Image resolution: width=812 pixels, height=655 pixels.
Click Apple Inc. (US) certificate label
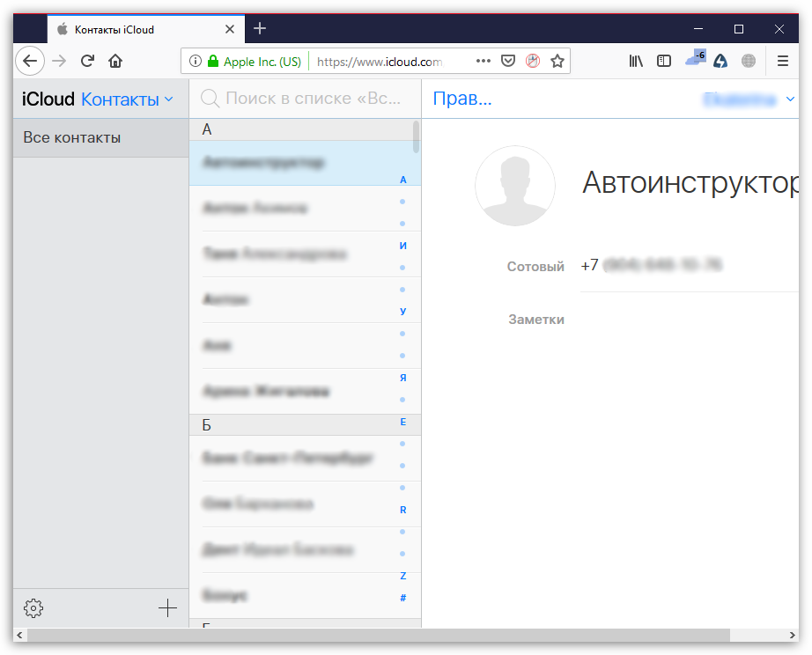click(x=262, y=62)
